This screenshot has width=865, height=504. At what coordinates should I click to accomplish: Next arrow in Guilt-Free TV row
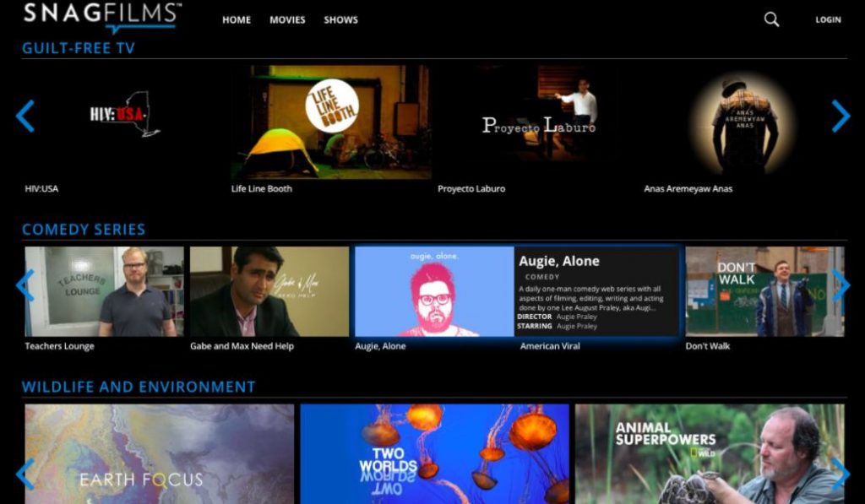pos(841,116)
